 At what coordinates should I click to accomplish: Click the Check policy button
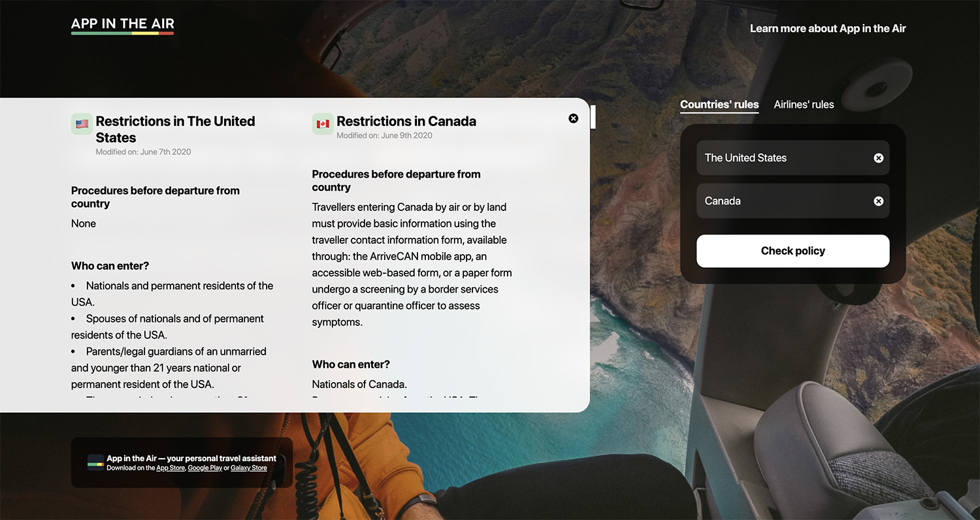pos(793,251)
